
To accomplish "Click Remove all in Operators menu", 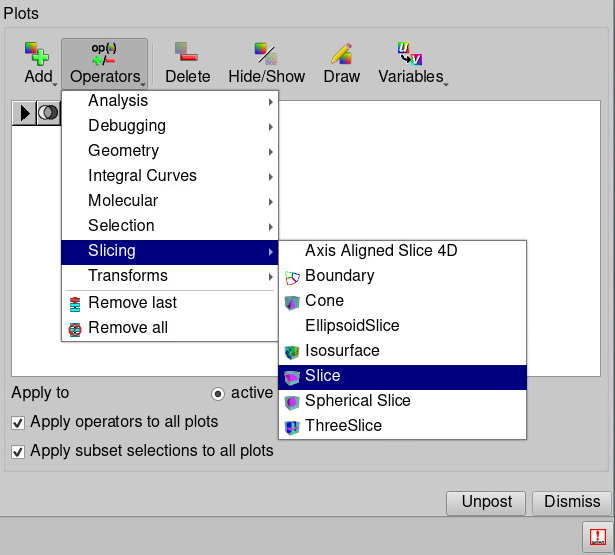I will tap(127, 328).
